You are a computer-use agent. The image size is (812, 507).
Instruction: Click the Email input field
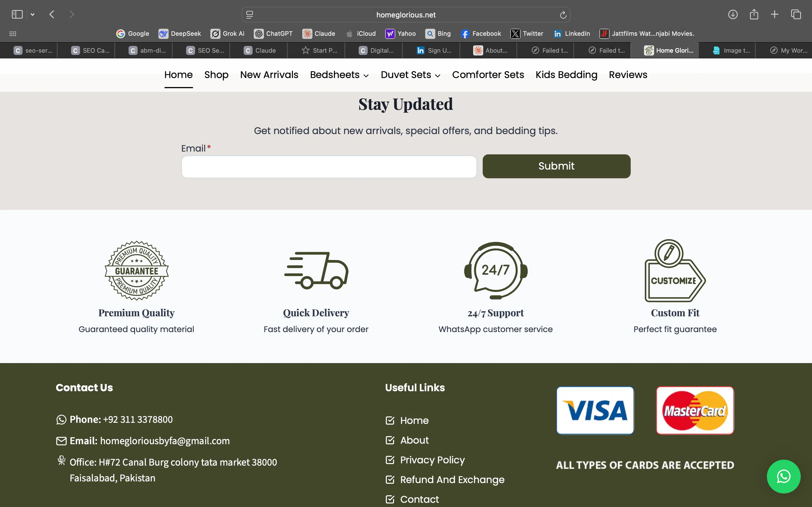329,167
